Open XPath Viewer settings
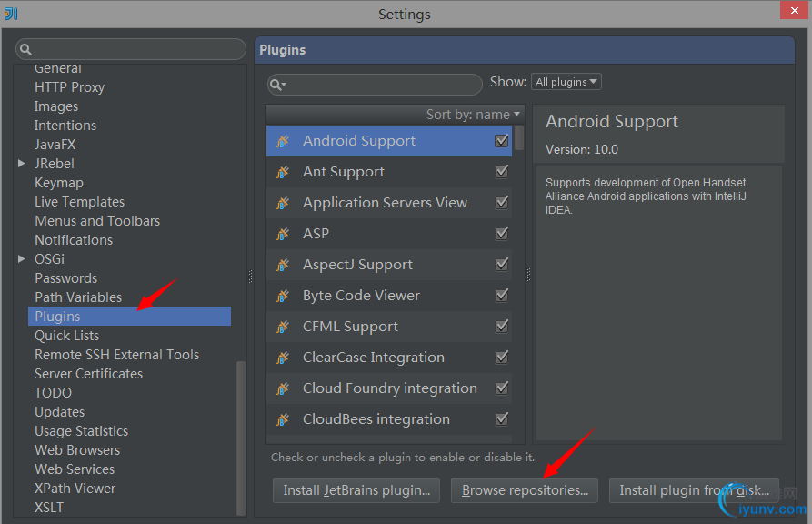 click(x=75, y=489)
